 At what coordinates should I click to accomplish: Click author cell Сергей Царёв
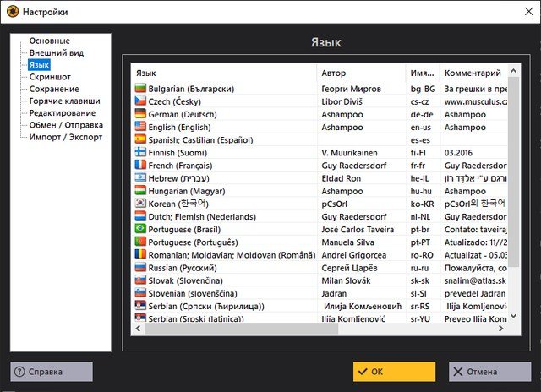[349, 268]
